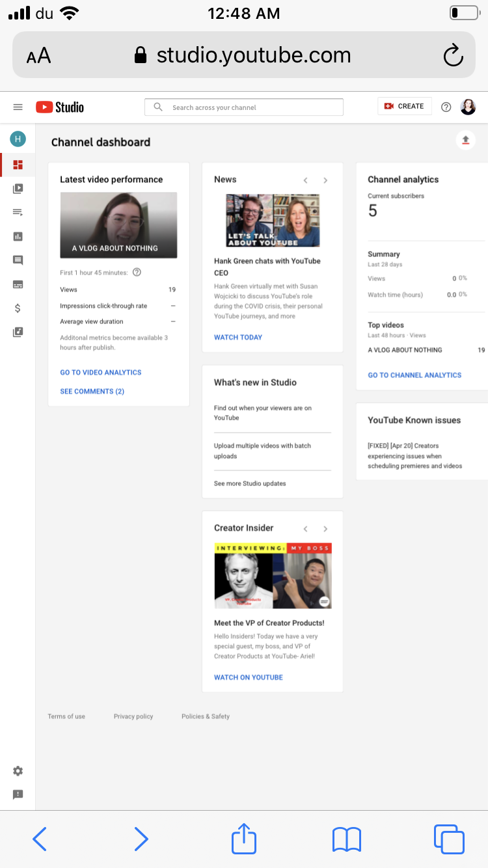Tap the studio.youtube.com address bar
488x868 pixels.
click(x=244, y=55)
